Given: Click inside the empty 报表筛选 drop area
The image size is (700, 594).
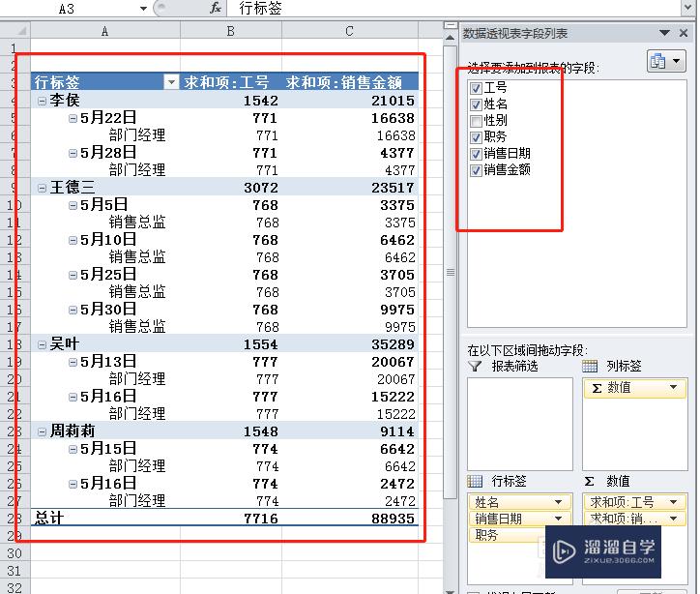Looking at the screenshot, I should pyautogui.click(x=520, y=424).
